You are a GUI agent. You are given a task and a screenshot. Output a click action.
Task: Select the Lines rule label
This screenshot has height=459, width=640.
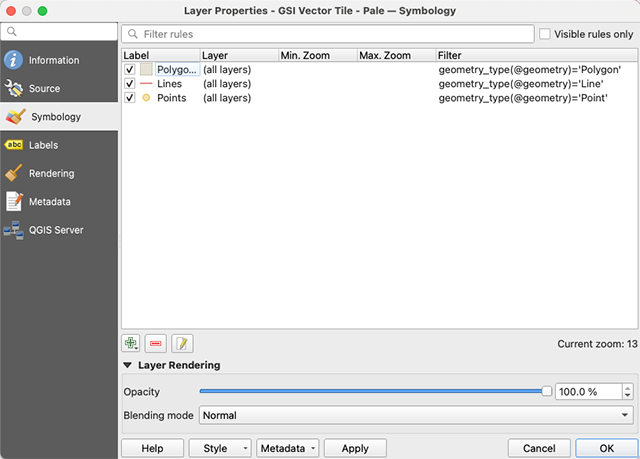[x=169, y=84]
